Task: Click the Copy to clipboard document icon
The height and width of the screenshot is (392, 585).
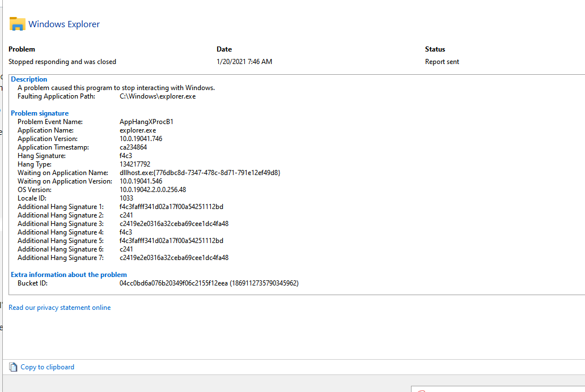Action: [13, 367]
